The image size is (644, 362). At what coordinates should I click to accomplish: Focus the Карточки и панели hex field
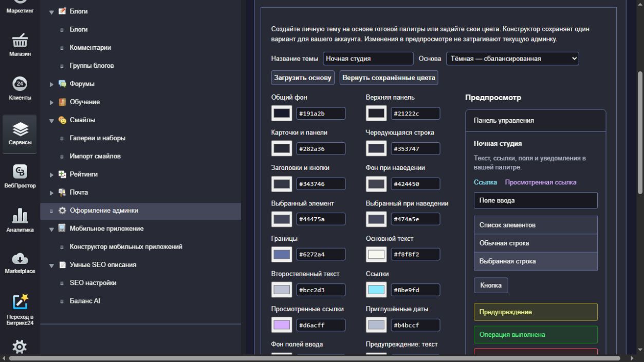pos(321,149)
